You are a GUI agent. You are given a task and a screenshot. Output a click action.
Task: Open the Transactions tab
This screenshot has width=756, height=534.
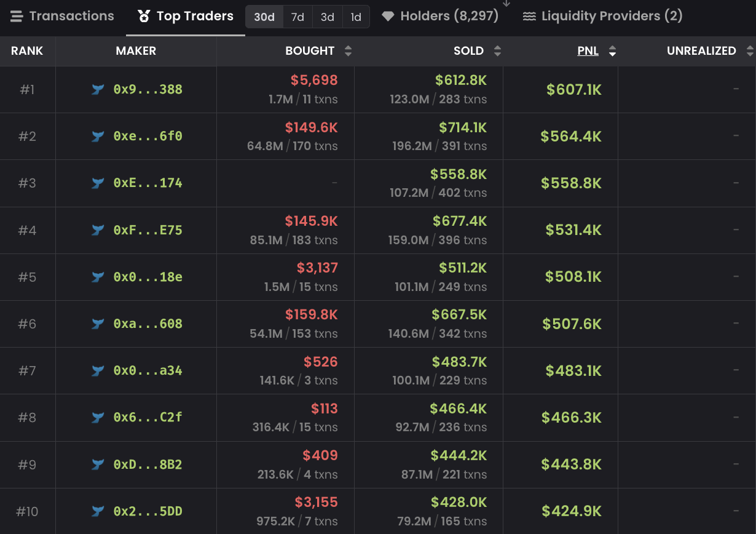tap(63, 17)
